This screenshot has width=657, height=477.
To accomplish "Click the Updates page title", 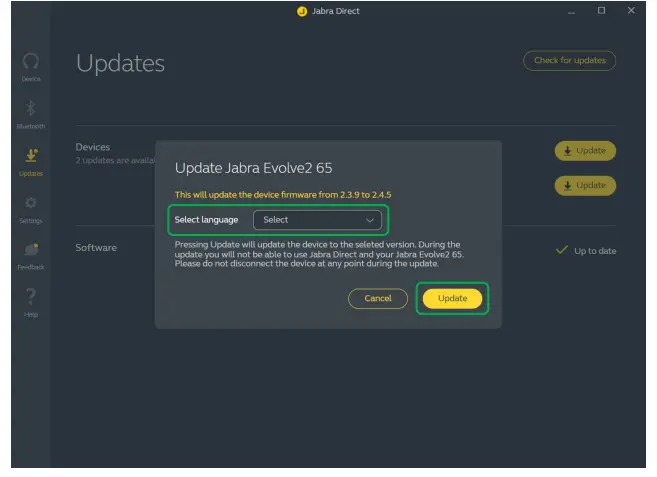I will (x=120, y=64).
